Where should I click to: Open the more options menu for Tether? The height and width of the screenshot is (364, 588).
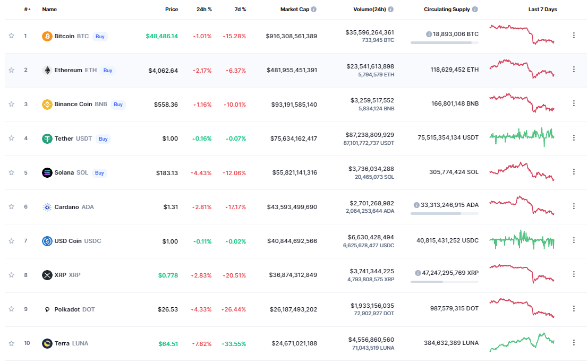coord(574,138)
